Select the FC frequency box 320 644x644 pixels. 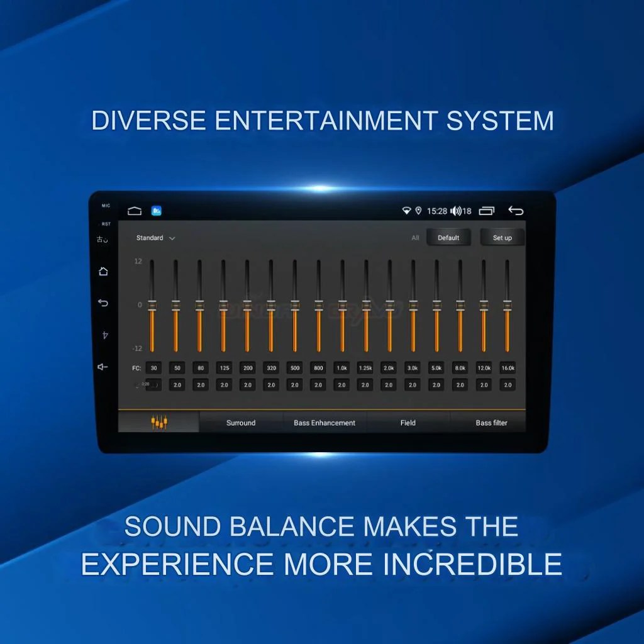pyautogui.click(x=272, y=368)
